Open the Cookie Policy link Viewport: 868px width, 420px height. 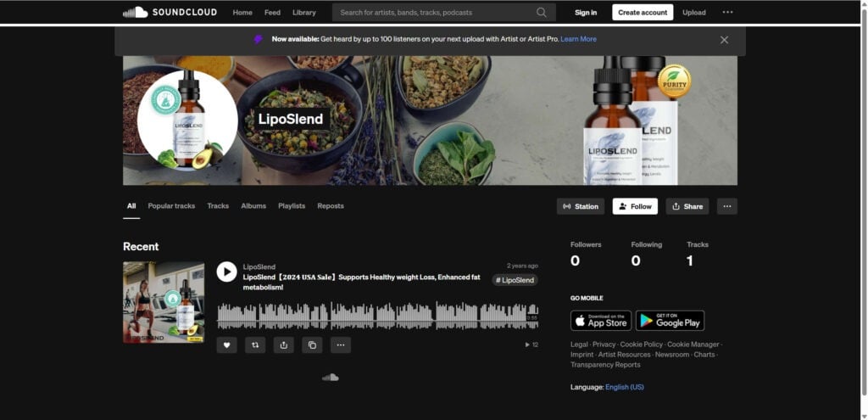point(641,344)
